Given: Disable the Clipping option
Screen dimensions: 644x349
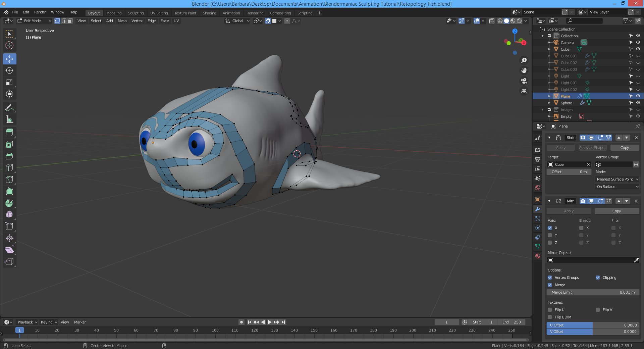Looking at the screenshot, I should coord(598,278).
